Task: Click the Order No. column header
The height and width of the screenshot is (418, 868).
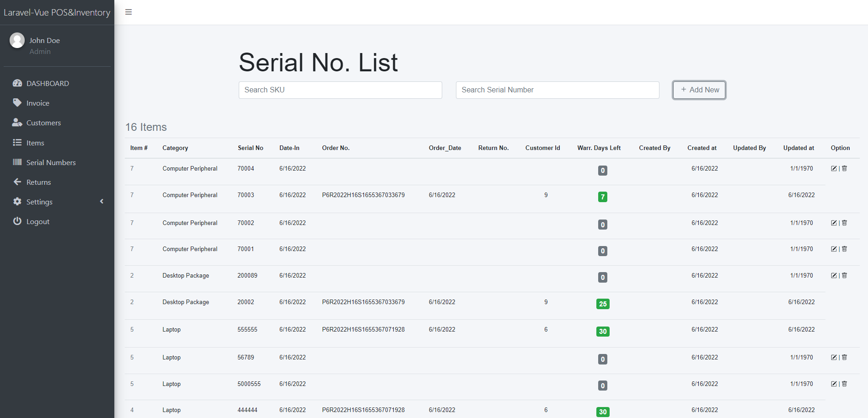Action: tap(336, 148)
